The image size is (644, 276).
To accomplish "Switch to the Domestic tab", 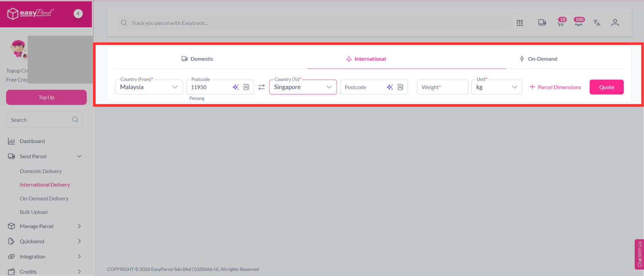I will pyautogui.click(x=197, y=59).
